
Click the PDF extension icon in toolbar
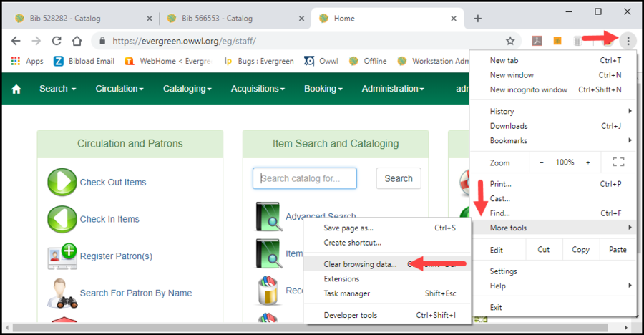tap(537, 41)
